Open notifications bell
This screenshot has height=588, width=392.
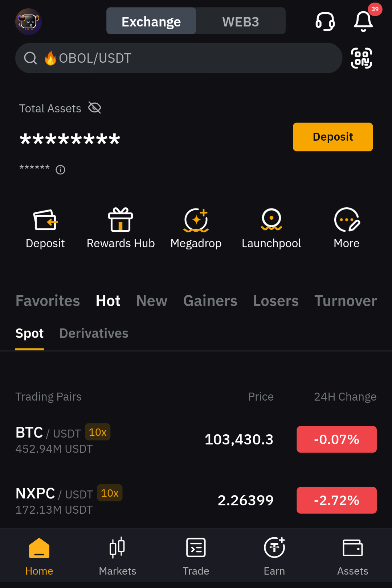363,21
